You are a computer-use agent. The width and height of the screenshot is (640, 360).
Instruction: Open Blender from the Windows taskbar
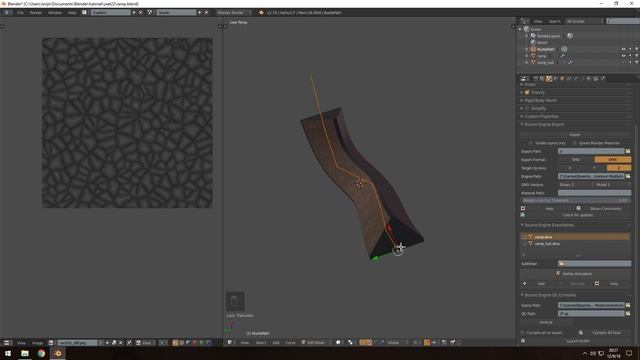(58, 353)
